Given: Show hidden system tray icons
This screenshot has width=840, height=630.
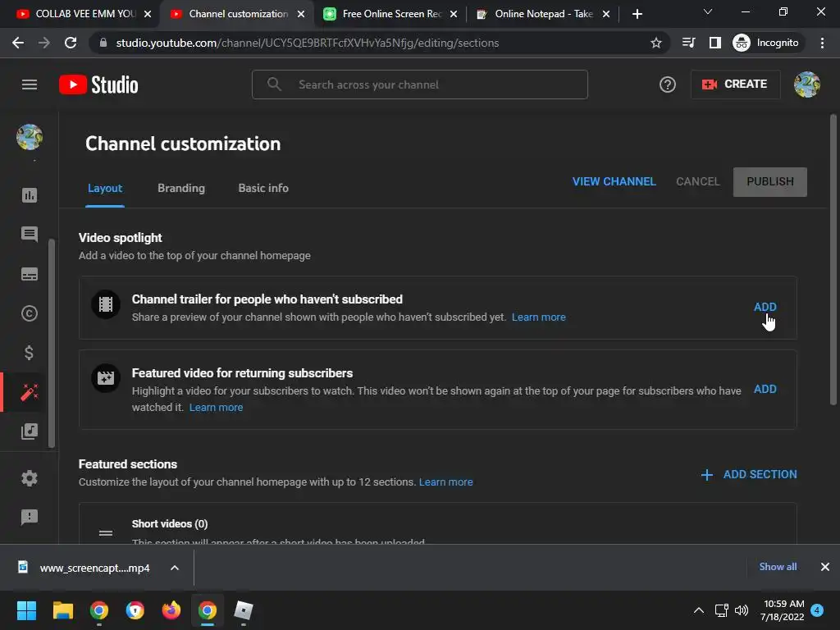Looking at the screenshot, I should (699, 610).
